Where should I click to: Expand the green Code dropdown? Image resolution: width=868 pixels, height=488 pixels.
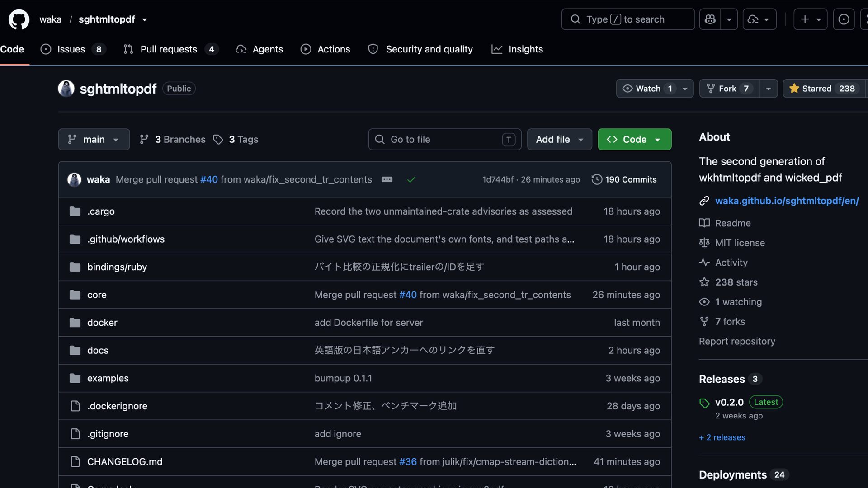(634, 139)
